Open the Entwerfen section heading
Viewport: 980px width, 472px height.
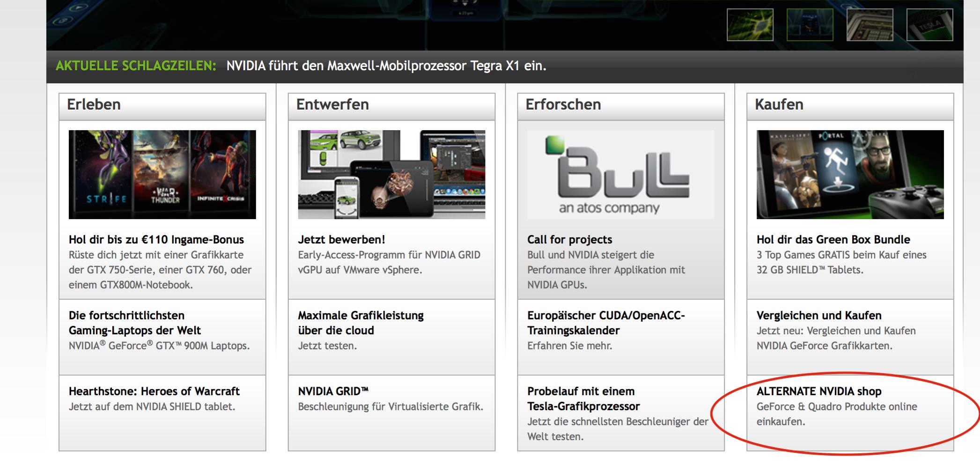pyautogui.click(x=332, y=104)
